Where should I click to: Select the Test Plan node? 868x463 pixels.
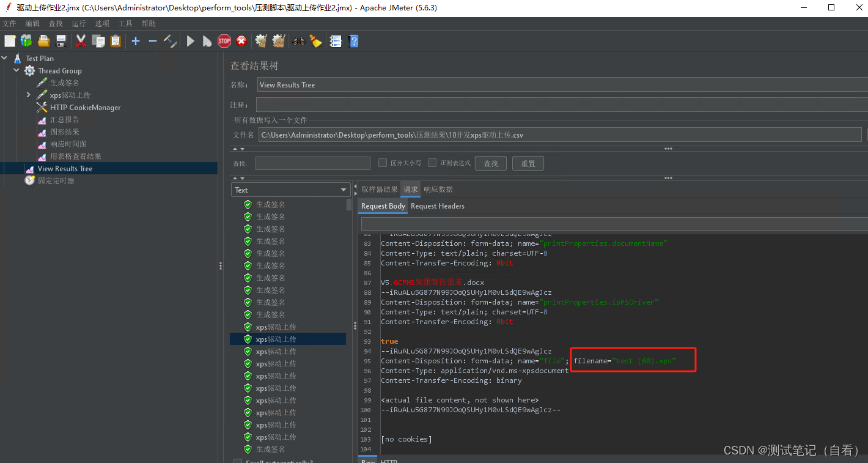tap(40, 59)
